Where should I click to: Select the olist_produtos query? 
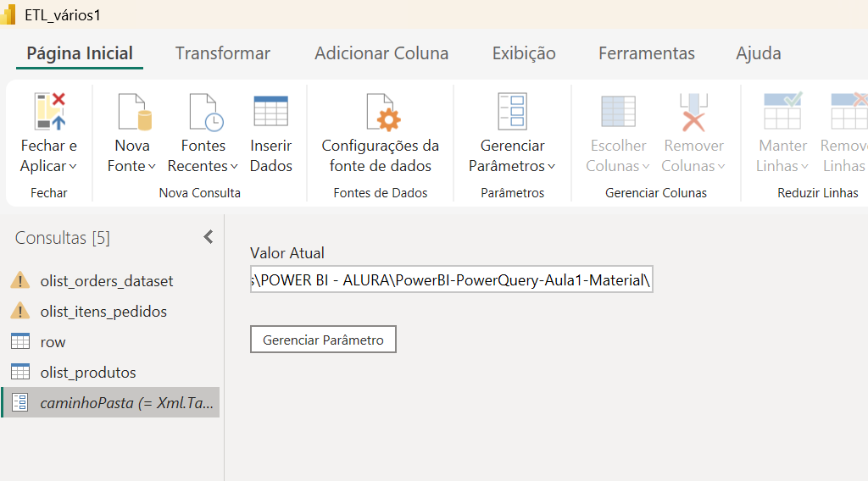tap(111, 372)
